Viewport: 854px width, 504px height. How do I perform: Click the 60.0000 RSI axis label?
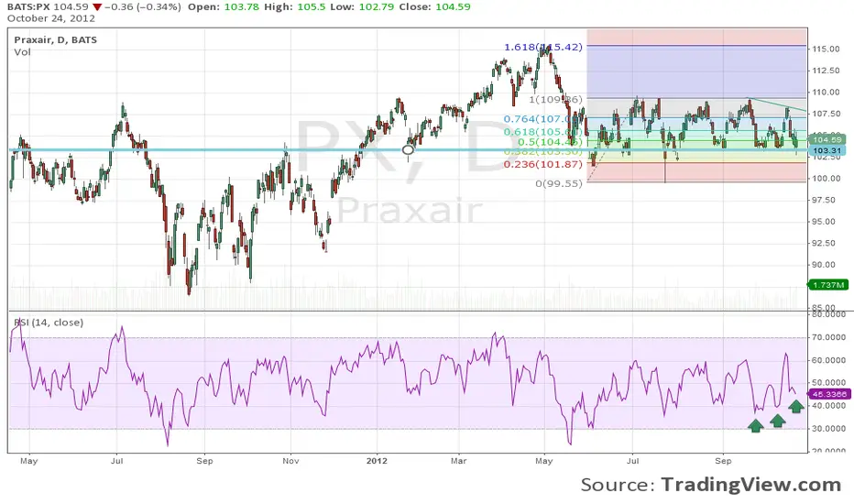click(x=828, y=360)
